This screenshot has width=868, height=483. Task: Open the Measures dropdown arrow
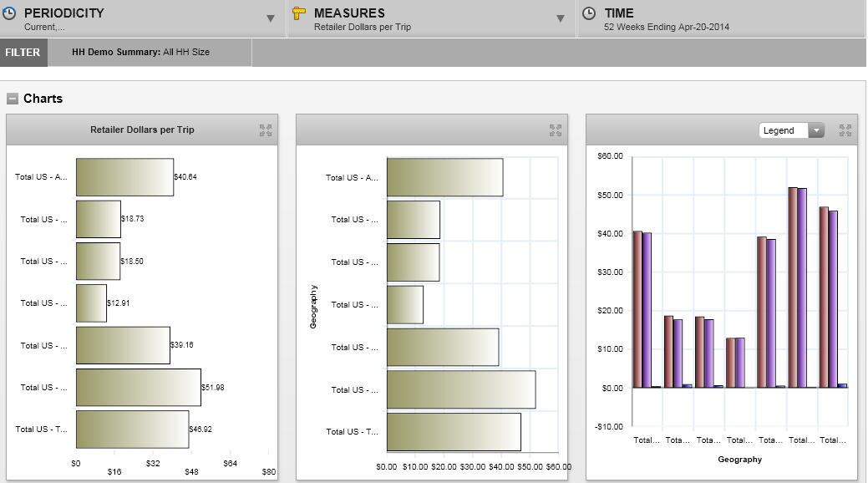561,18
